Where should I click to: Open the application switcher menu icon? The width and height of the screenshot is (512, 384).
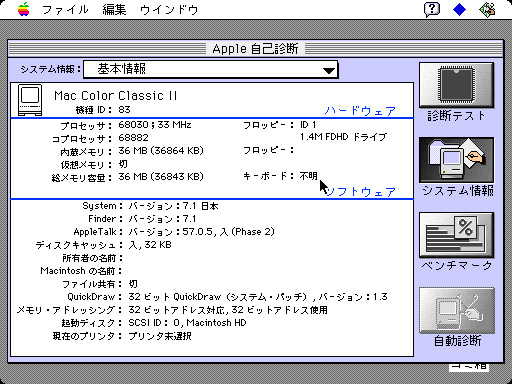click(x=487, y=9)
